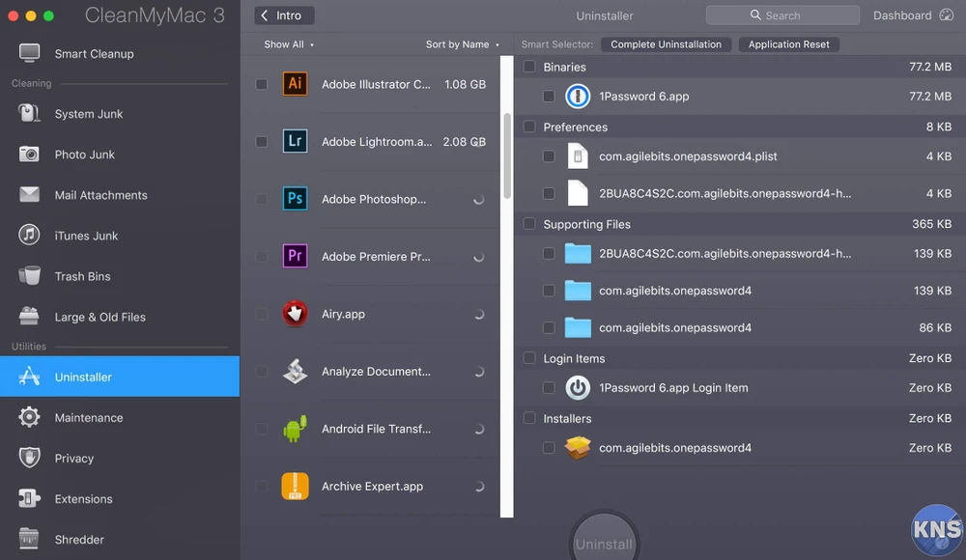Select the Binaries group checkbox

tap(529, 68)
